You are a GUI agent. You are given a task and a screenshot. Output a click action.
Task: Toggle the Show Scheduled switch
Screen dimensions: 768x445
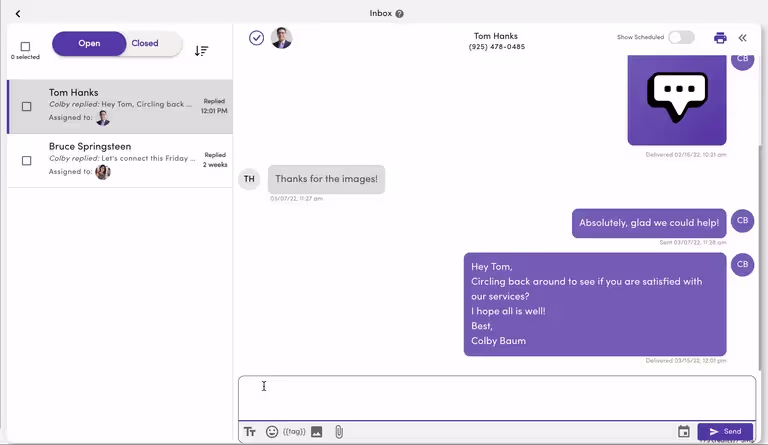pos(681,37)
